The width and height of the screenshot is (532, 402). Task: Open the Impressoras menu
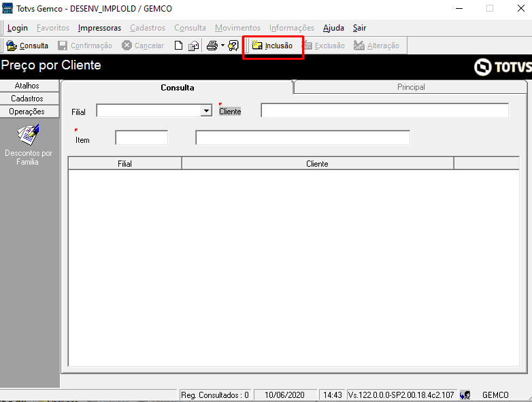pos(99,28)
